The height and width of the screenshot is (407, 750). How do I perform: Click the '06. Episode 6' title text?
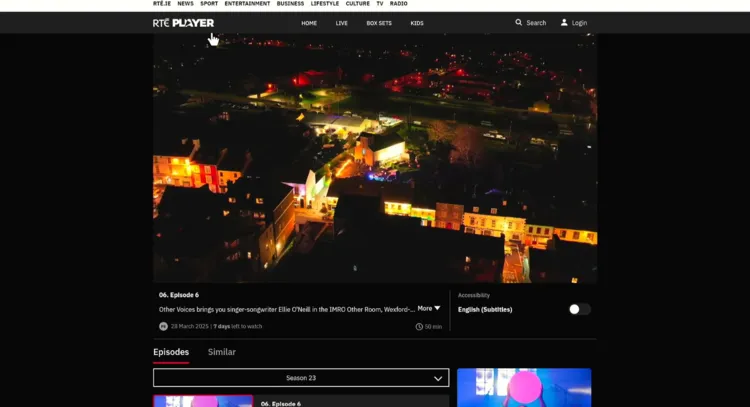[x=179, y=295]
